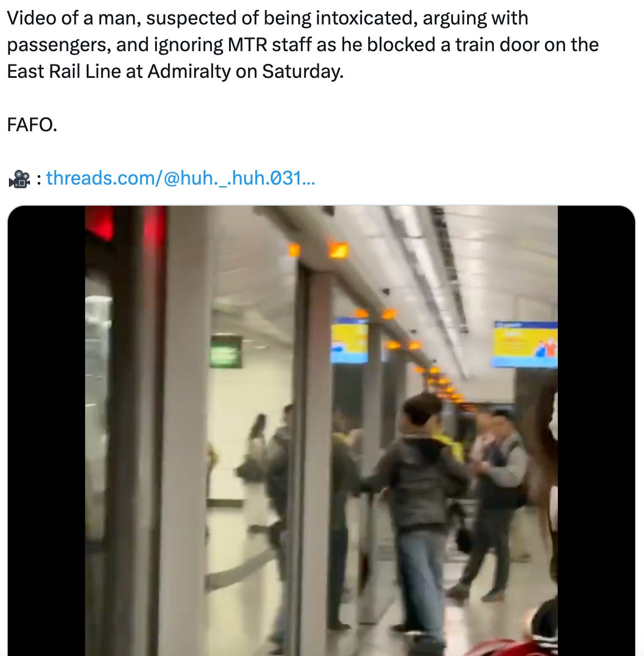This screenshot has width=644, height=656.
Task: Click the nearest orange platform door indicator light
Action: coord(338,250)
